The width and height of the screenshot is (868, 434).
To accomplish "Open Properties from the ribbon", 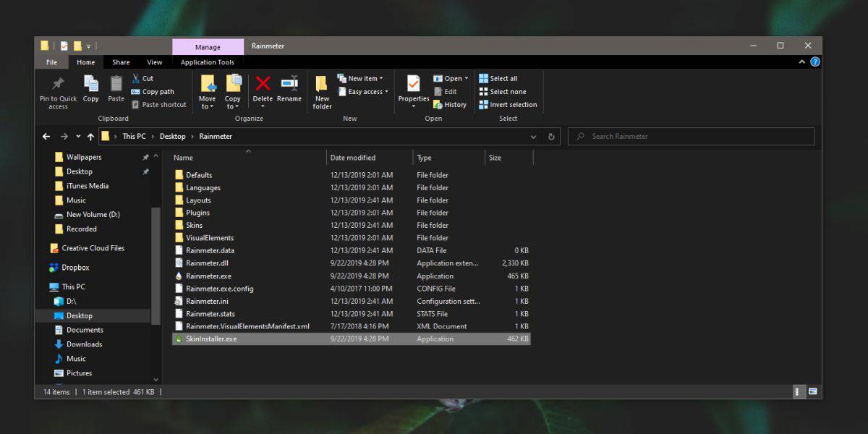I will coord(414,92).
